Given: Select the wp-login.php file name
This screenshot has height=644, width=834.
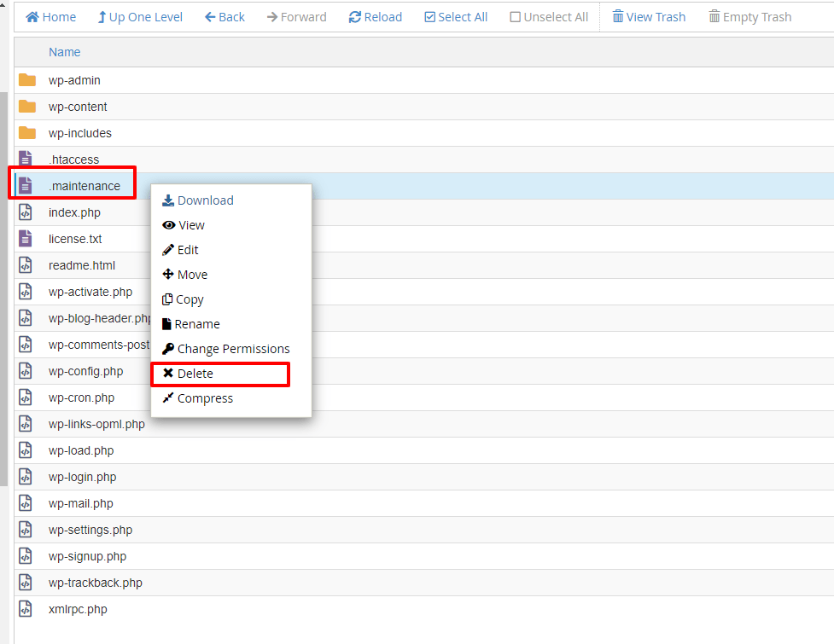Looking at the screenshot, I should [83, 477].
